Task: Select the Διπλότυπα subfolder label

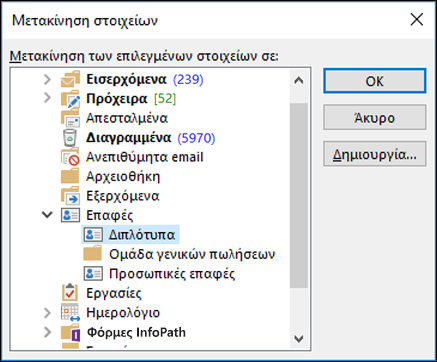Action: pyautogui.click(x=142, y=235)
